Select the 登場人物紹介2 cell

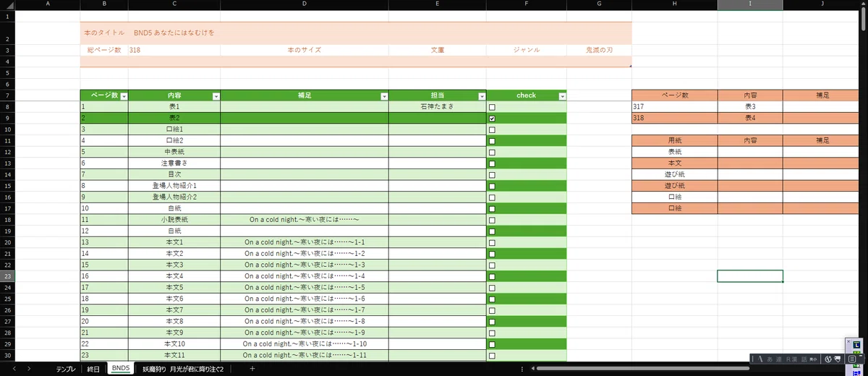pos(174,197)
